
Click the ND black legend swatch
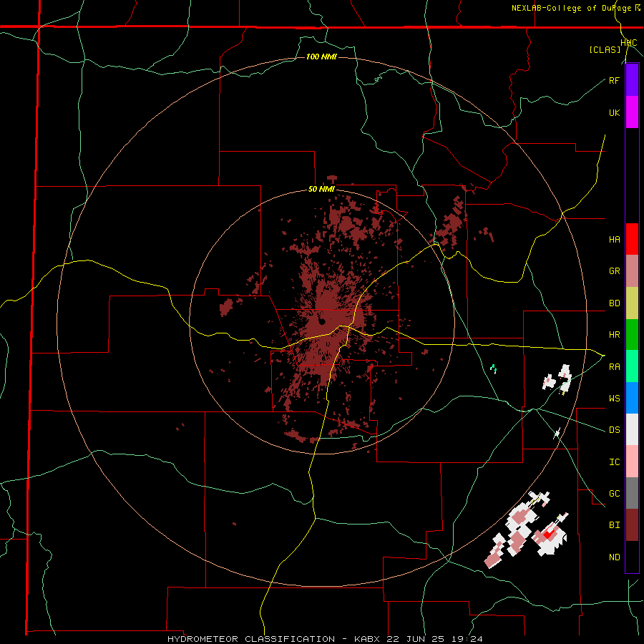[x=632, y=557]
